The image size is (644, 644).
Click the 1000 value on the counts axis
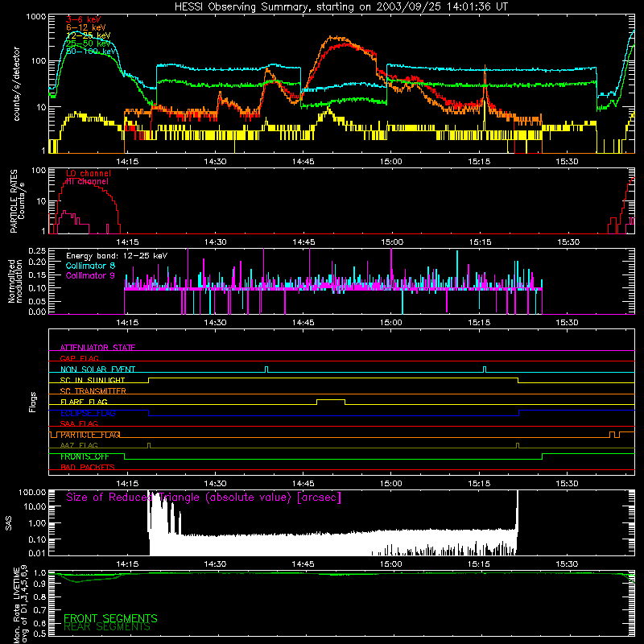click(35, 17)
